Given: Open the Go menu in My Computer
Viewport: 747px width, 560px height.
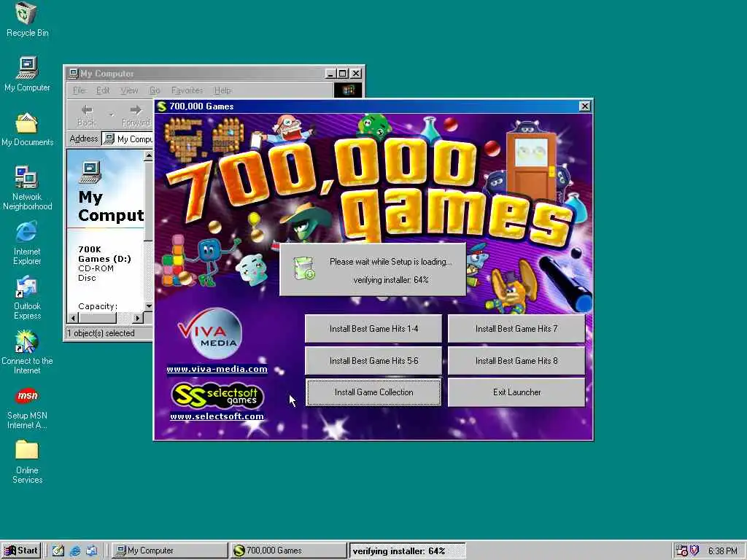Looking at the screenshot, I should pos(155,90).
